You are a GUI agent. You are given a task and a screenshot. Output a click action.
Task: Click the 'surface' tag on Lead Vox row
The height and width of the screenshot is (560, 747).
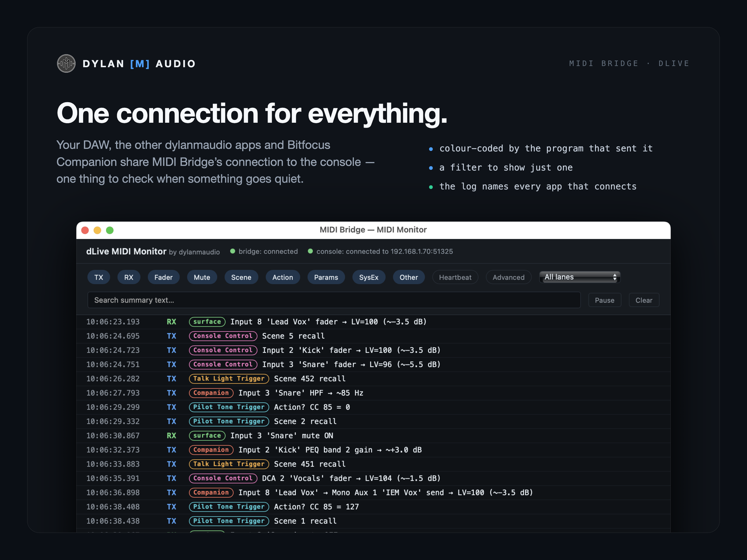tap(207, 322)
